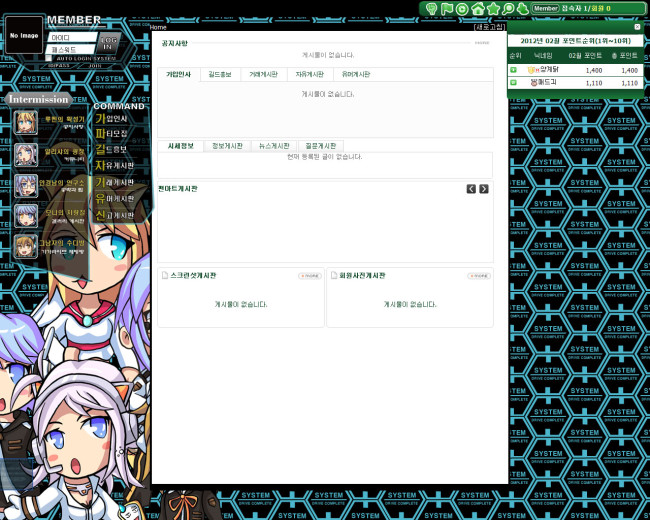Screen dimensions: 650x520
Task: Open second Intermission avatar with silver hair
Action: (x=26, y=155)
